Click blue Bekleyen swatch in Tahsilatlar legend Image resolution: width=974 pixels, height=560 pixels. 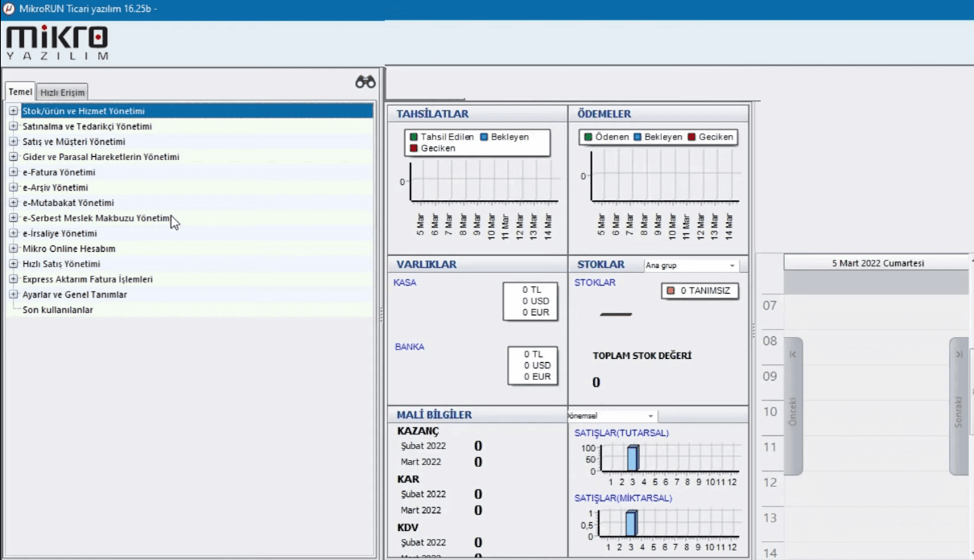pyautogui.click(x=484, y=137)
